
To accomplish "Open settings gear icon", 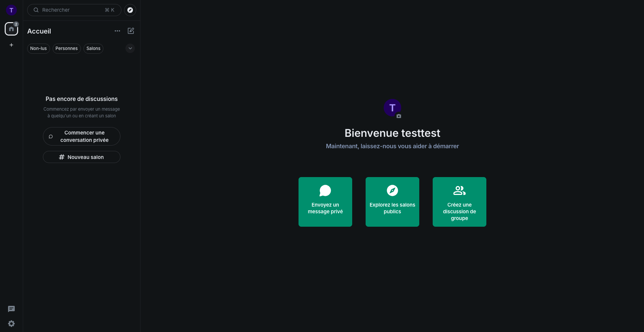I will 11,324.
